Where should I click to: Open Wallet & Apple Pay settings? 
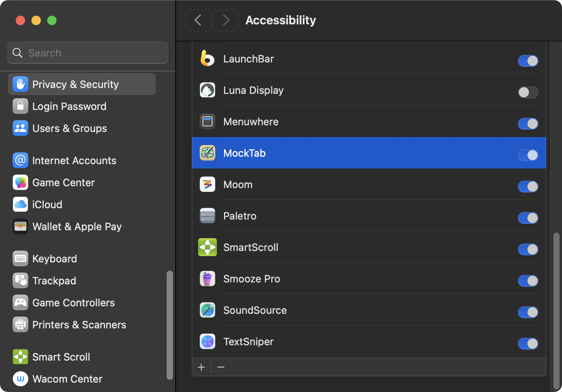pos(82,226)
